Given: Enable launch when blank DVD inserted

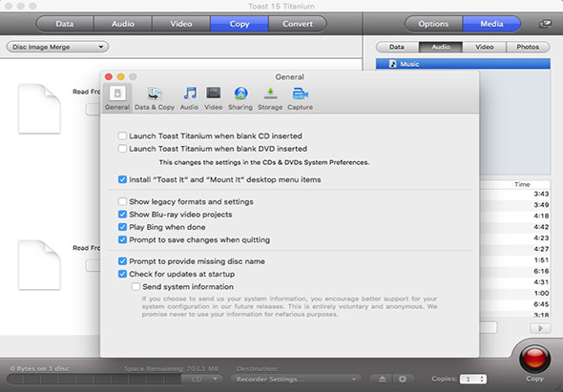Looking at the screenshot, I should 122,149.
